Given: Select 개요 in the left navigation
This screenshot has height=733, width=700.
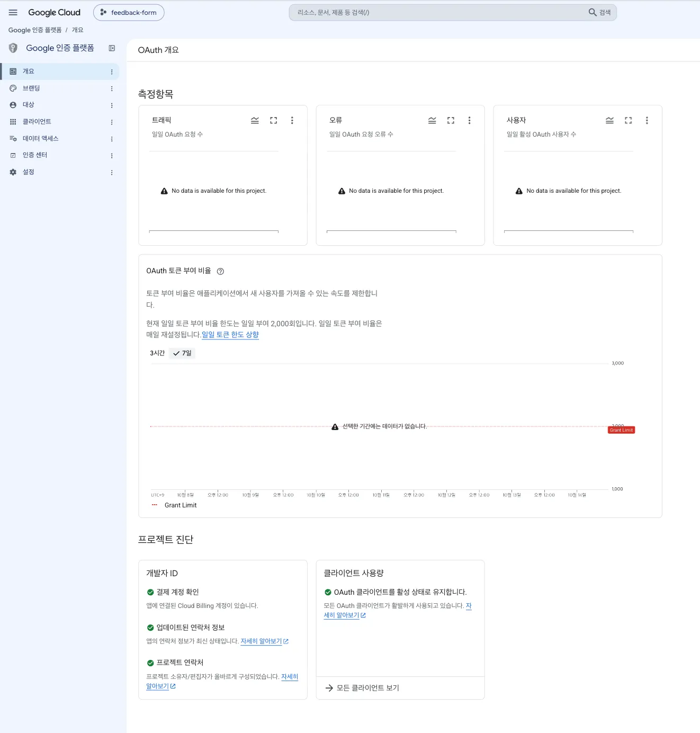Looking at the screenshot, I should click(60, 71).
